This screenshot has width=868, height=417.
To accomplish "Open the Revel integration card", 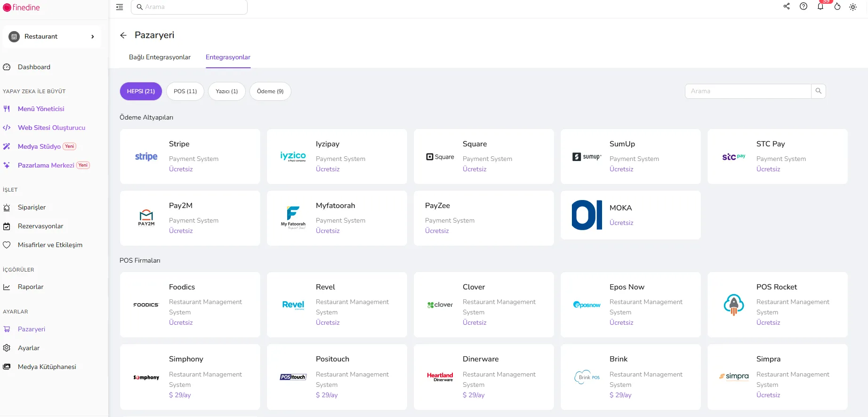I will click(x=337, y=305).
